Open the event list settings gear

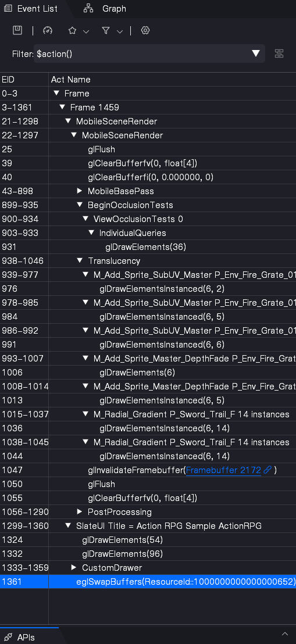[x=145, y=30]
